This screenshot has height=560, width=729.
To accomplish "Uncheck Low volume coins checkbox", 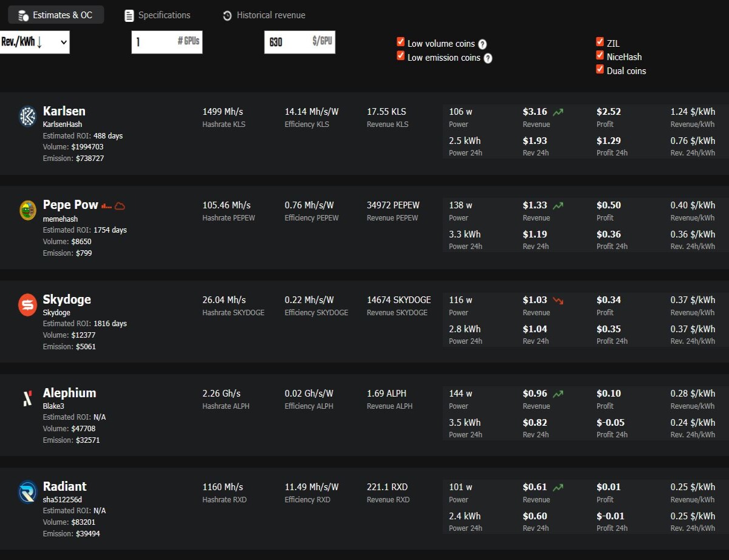I will pyautogui.click(x=400, y=42).
